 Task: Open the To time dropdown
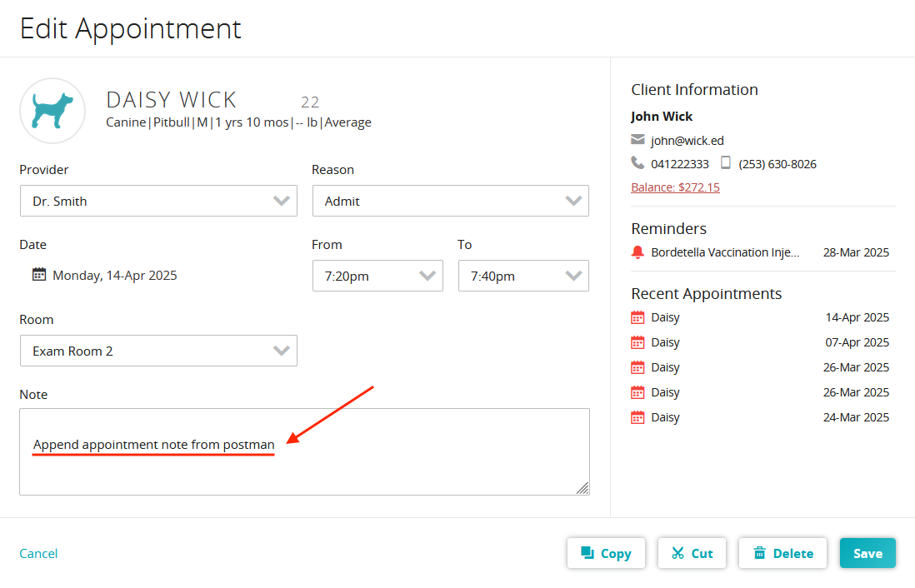[523, 276]
